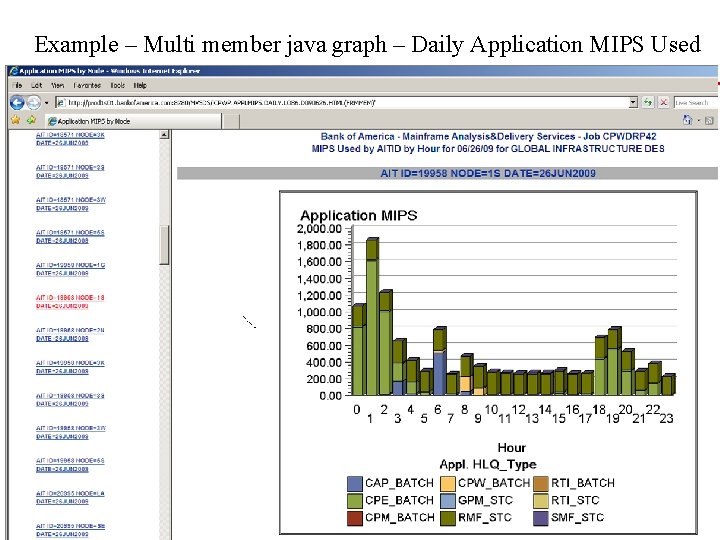
Task: Open the first NODE=5S link in the list
Action: click(x=70, y=236)
